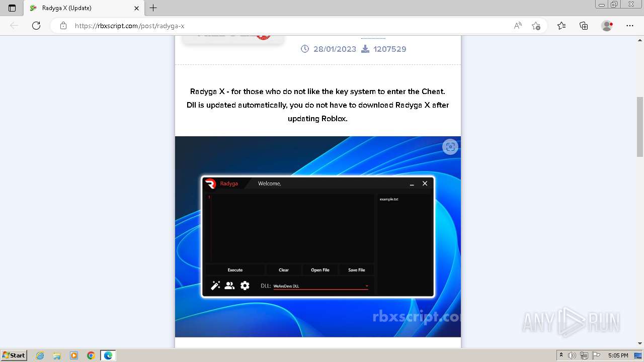The height and width of the screenshot is (362, 644).
Task: Click the Clear button in Radyga image
Action: pos(284,270)
